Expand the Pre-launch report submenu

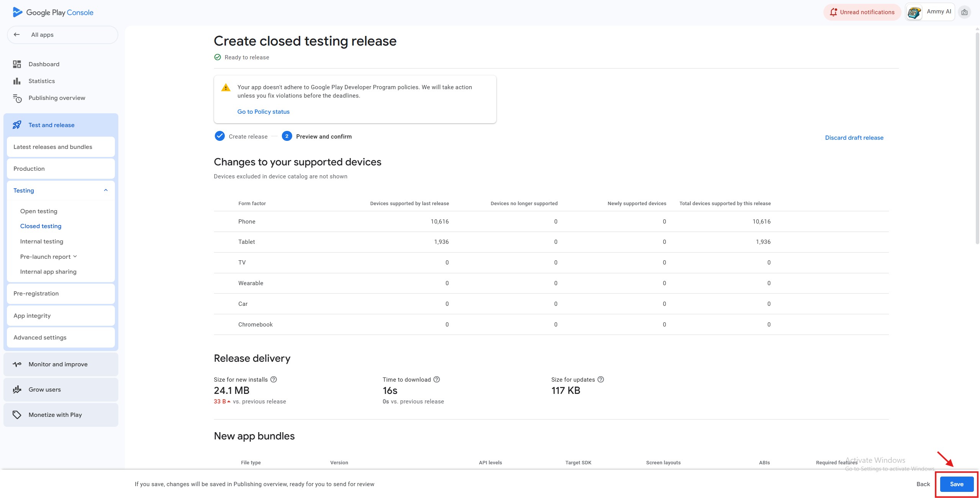[75, 256]
